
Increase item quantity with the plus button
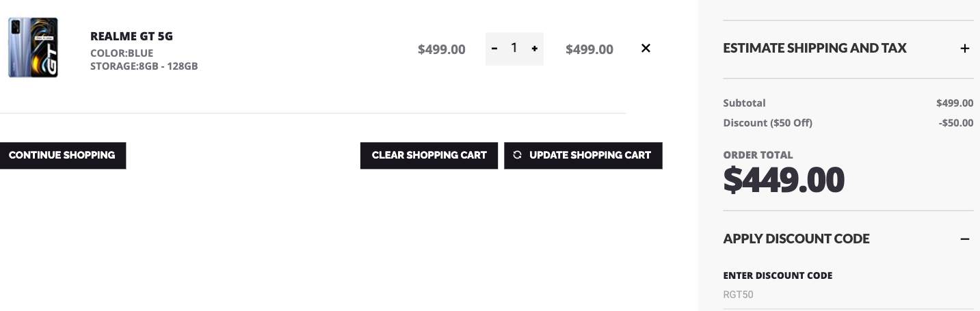[x=534, y=49]
